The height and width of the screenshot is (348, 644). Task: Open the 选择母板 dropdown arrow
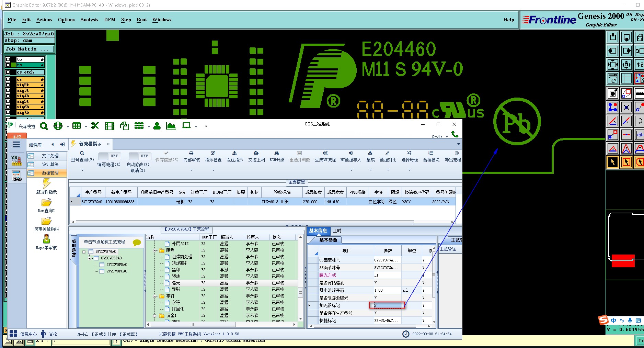pos(410,170)
